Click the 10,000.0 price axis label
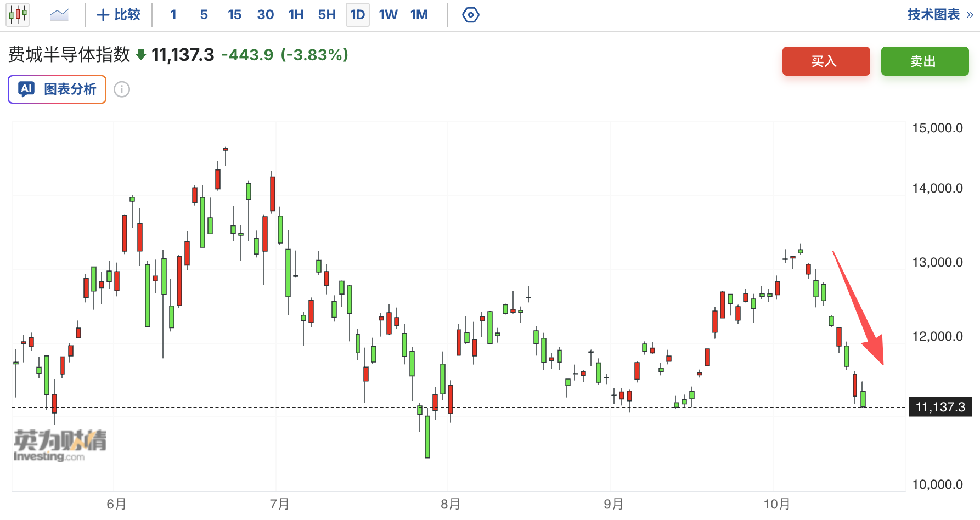 [937, 484]
